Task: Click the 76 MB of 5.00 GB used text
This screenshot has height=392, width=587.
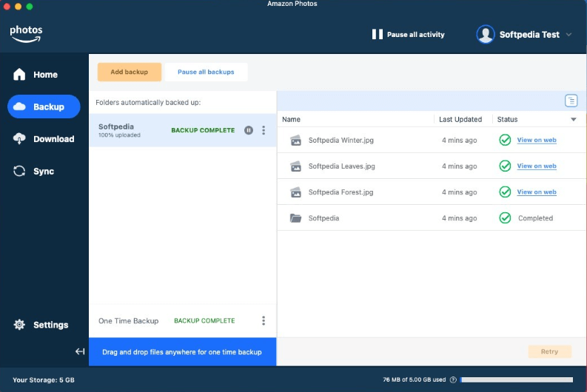Action: tap(414, 379)
